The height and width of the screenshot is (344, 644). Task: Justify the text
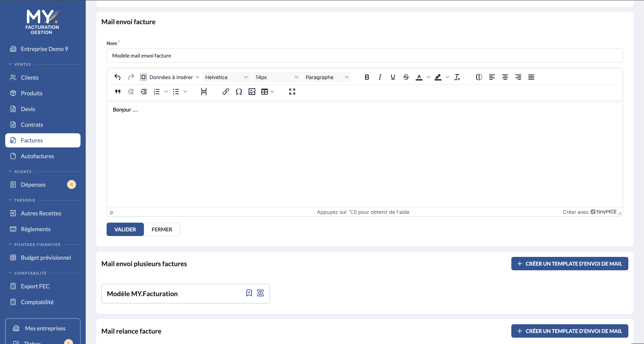click(x=531, y=77)
